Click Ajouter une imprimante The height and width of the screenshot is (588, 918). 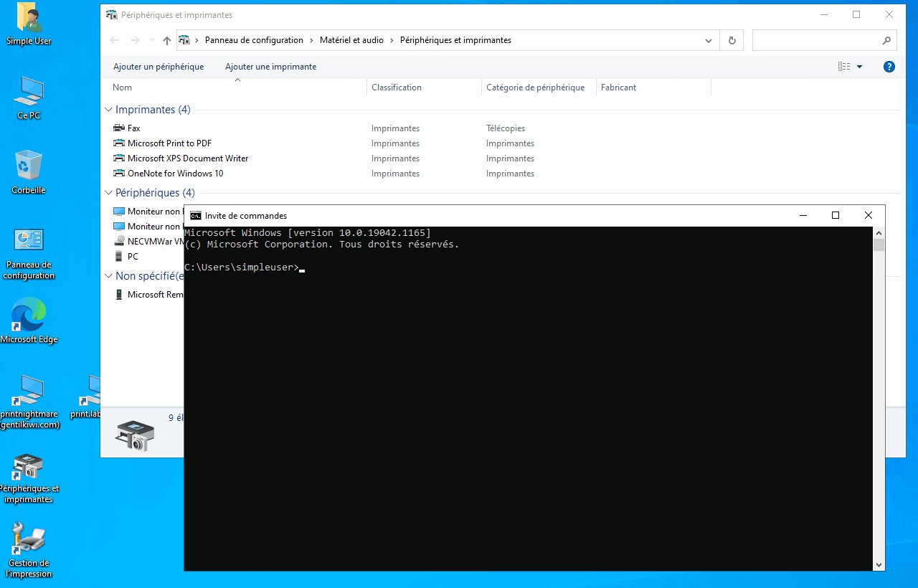270,67
